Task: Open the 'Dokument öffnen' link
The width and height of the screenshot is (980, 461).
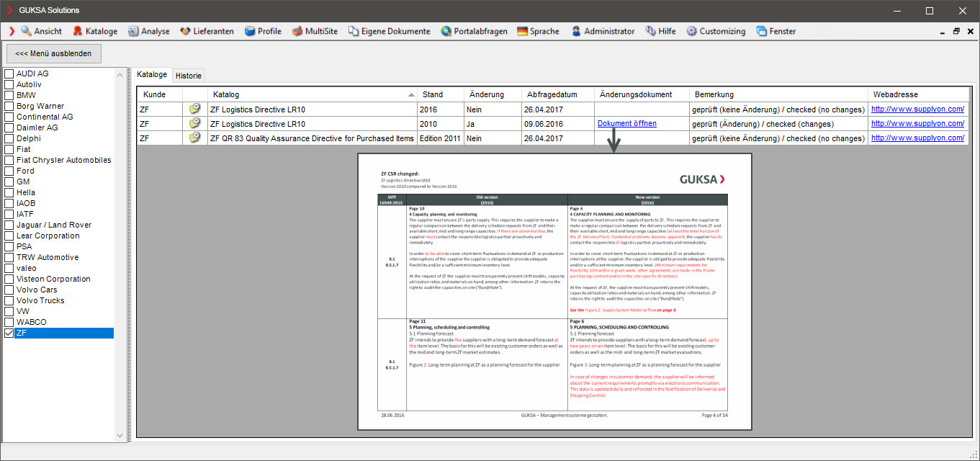Action: [627, 124]
